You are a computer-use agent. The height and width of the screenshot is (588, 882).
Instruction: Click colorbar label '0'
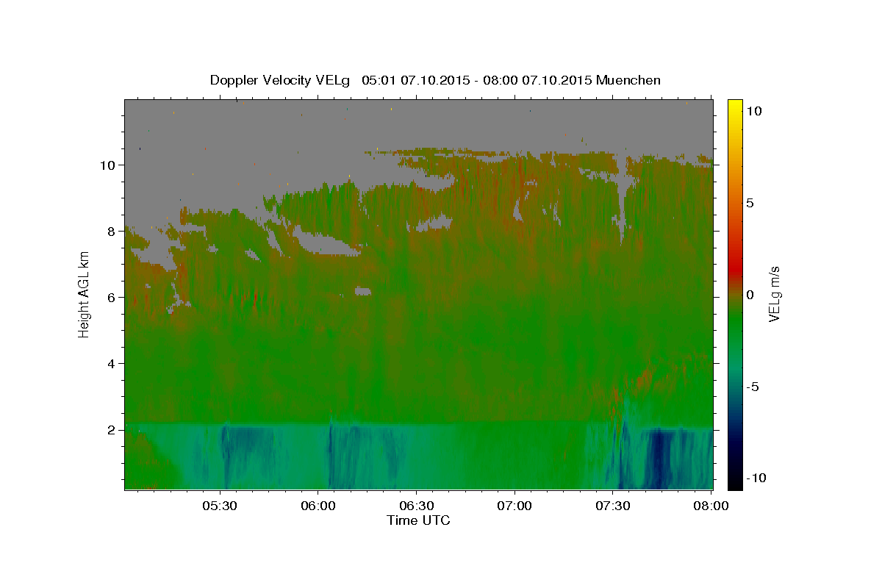click(x=750, y=295)
